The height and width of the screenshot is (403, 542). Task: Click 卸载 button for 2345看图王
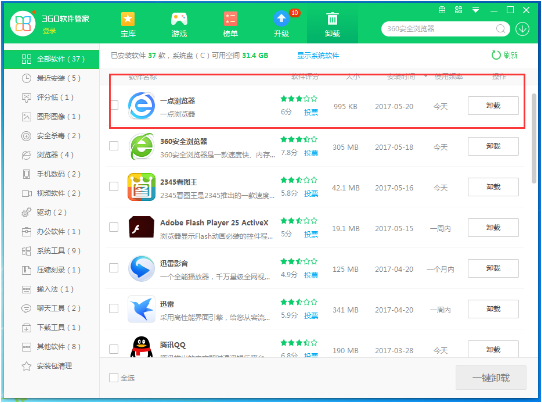pyautogui.click(x=493, y=187)
